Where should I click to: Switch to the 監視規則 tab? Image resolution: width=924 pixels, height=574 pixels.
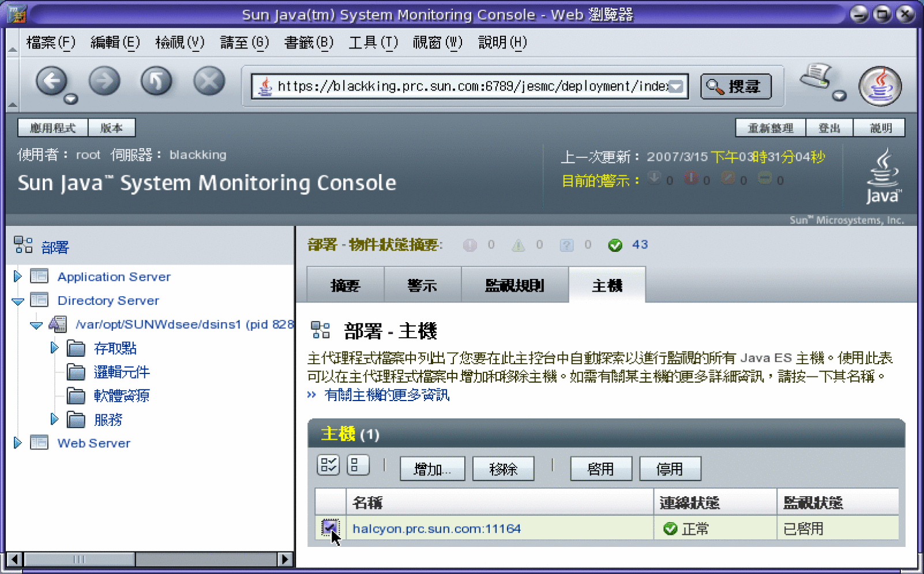(514, 285)
